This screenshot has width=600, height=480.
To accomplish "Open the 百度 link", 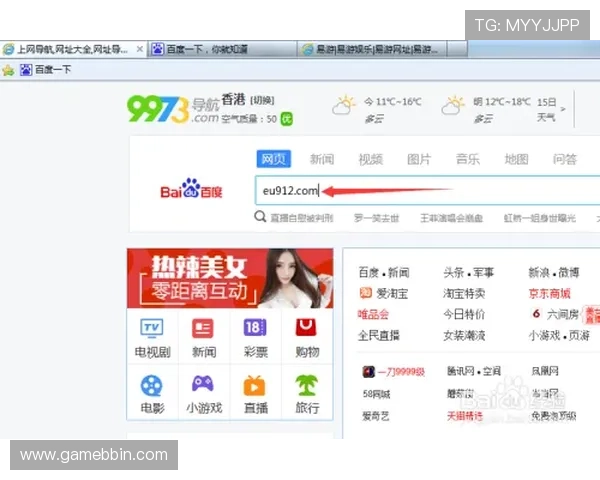I will coord(368,273).
